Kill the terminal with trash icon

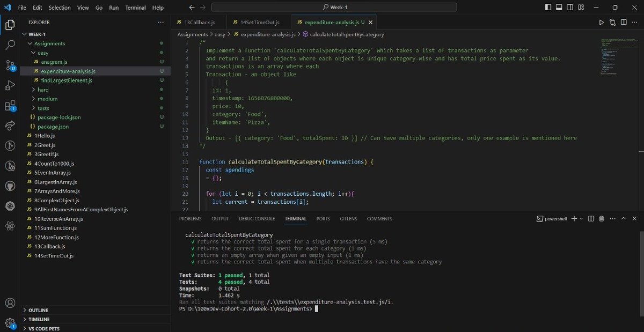point(602,219)
